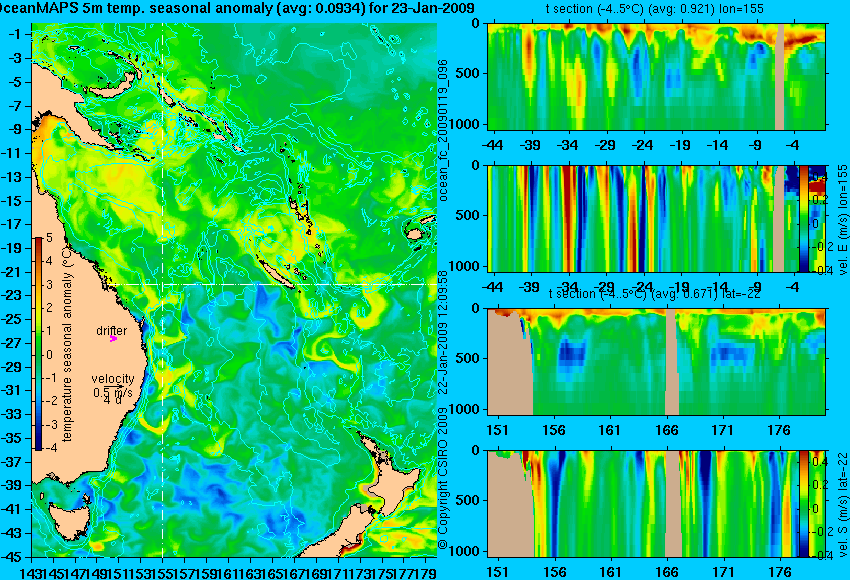Viewport: 850px width, 580px height.
Task: Click the 'vel. S (m/s) lat=-22' color bar
Action: [804, 504]
